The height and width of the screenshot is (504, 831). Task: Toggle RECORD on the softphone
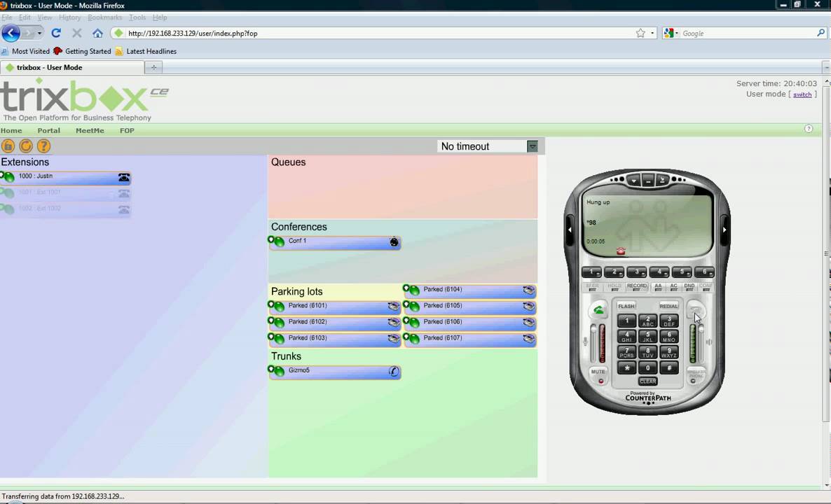[636, 286]
